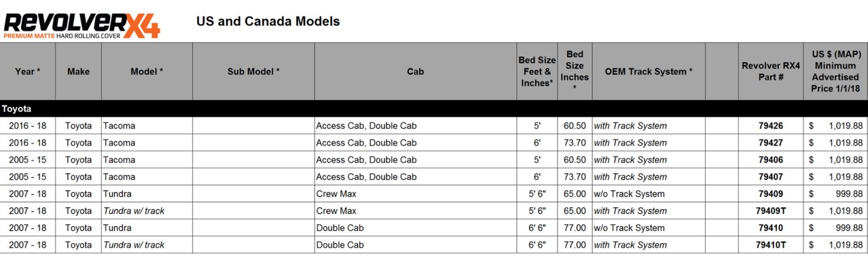Select the Make column header
The image size is (868, 256).
[79, 71]
